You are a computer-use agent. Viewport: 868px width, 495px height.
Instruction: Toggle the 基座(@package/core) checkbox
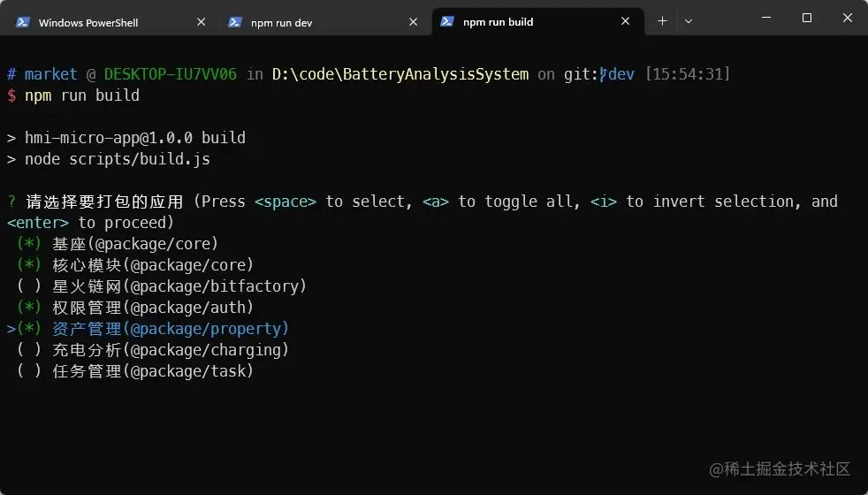pos(29,244)
